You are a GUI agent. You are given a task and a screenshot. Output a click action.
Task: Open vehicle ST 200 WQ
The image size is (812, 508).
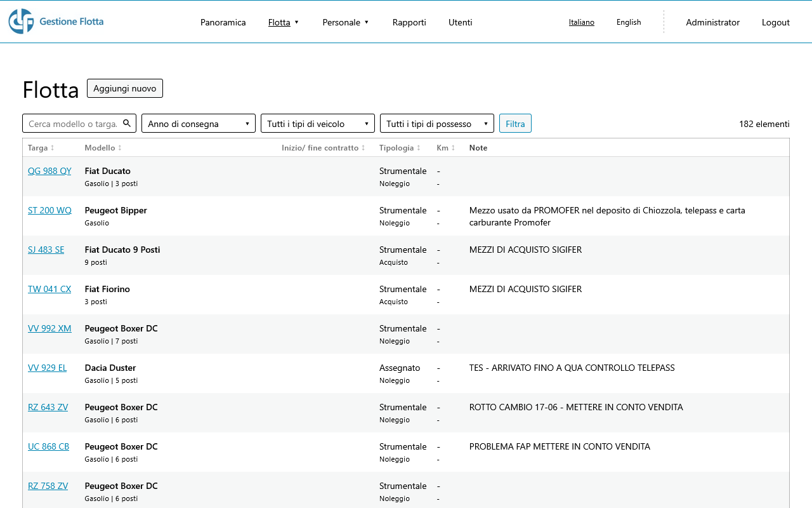pos(49,210)
